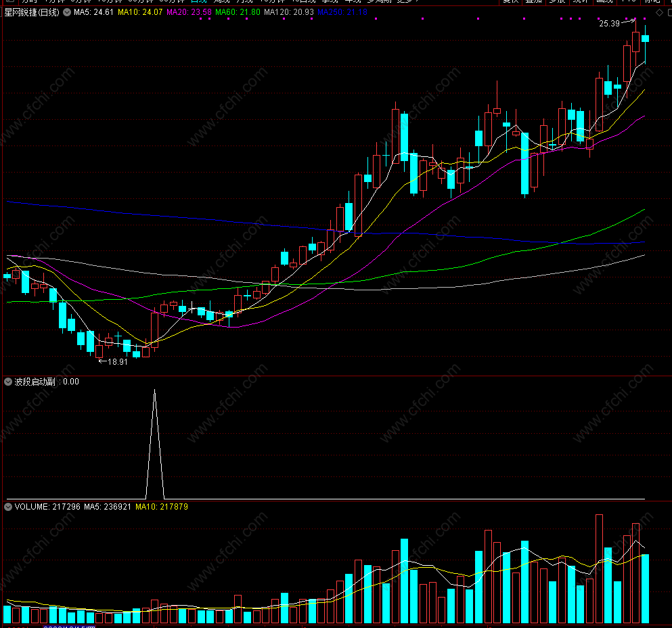Expand the 波段启动副 indicator menu arrow
This screenshot has width=672, height=628.
pos(8,382)
